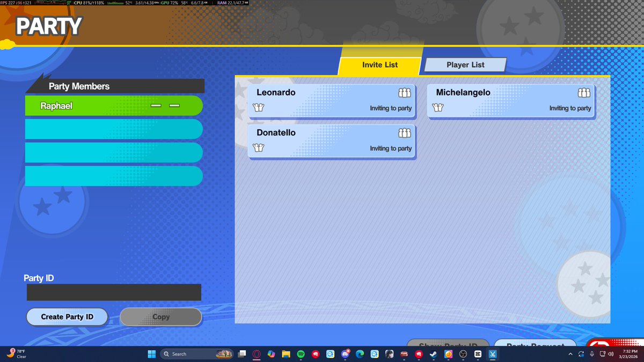Image resolution: width=644 pixels, height=362 pixels.
Task: Open Steam from the taskbar
Action: pos(434,354)
